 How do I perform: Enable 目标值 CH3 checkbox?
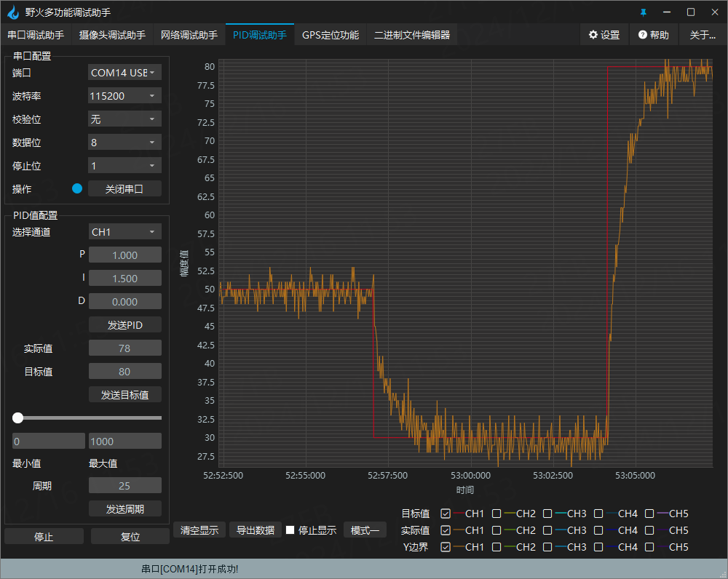547,513
